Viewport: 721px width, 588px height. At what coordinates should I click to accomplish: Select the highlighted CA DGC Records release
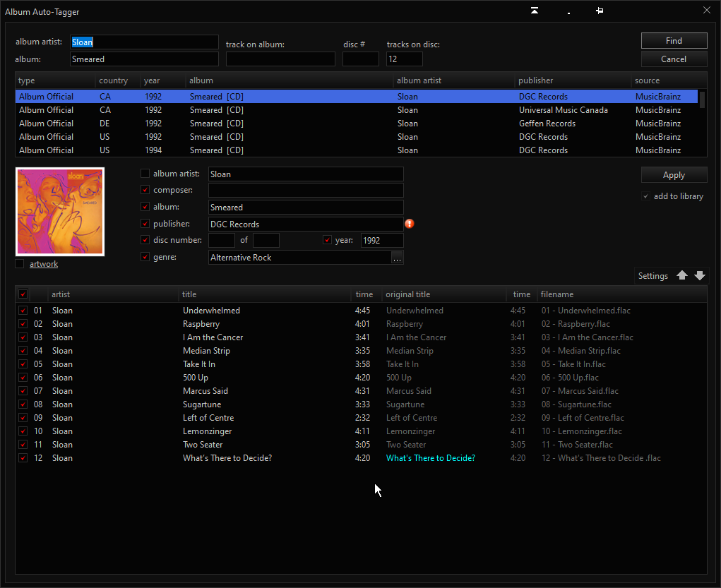[x=357, y=97]
